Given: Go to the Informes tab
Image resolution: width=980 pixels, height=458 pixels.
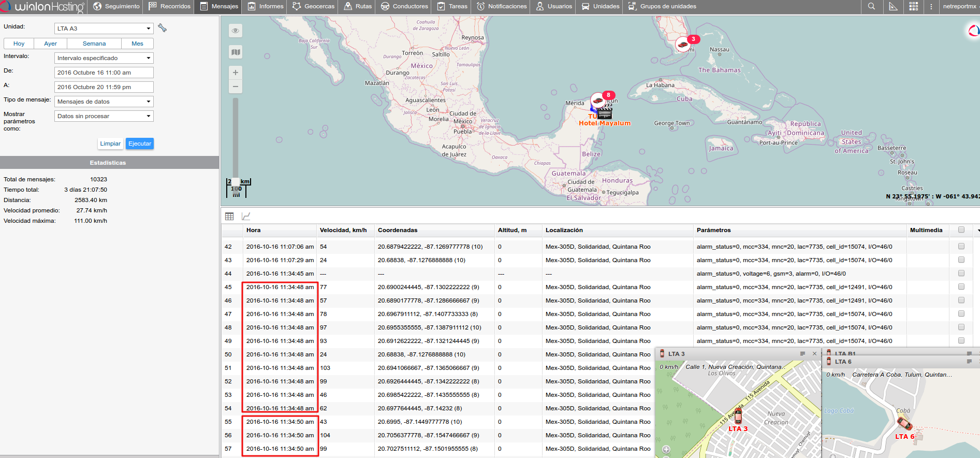Looking at the screenshot, I should [266, 6].
